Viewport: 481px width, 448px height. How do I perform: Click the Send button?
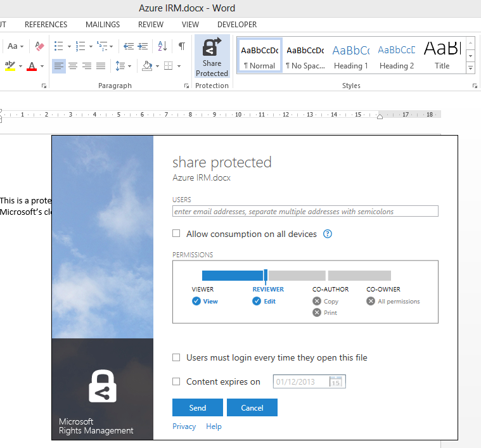[x=198, y=407]
